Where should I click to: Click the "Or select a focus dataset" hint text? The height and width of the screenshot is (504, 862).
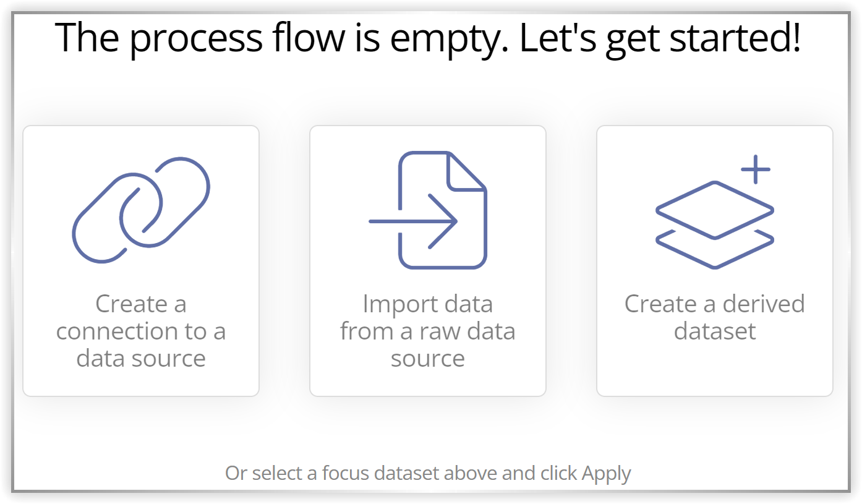(x=428, y=474)
